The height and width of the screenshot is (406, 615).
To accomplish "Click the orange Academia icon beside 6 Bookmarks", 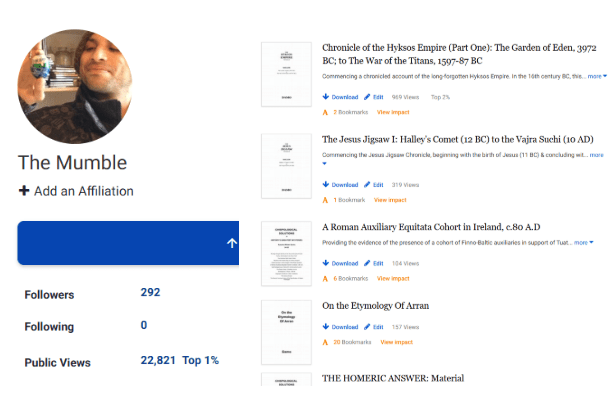I will [x=326, y=278].
